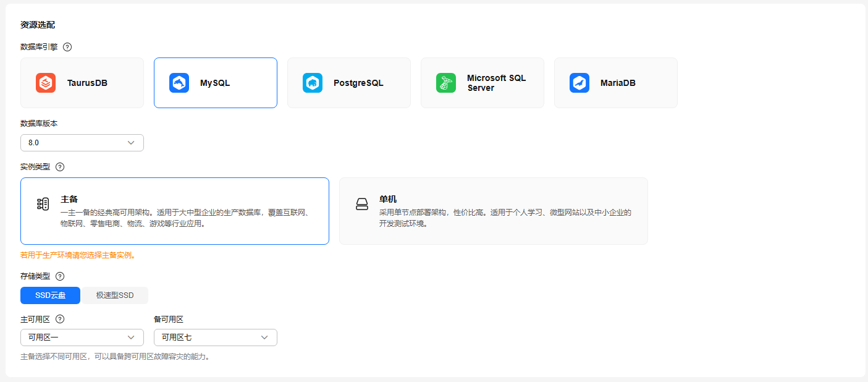Screen dimensions: 868x382
Task: Click help icon beside 主可用区
Action: (60, 320)
